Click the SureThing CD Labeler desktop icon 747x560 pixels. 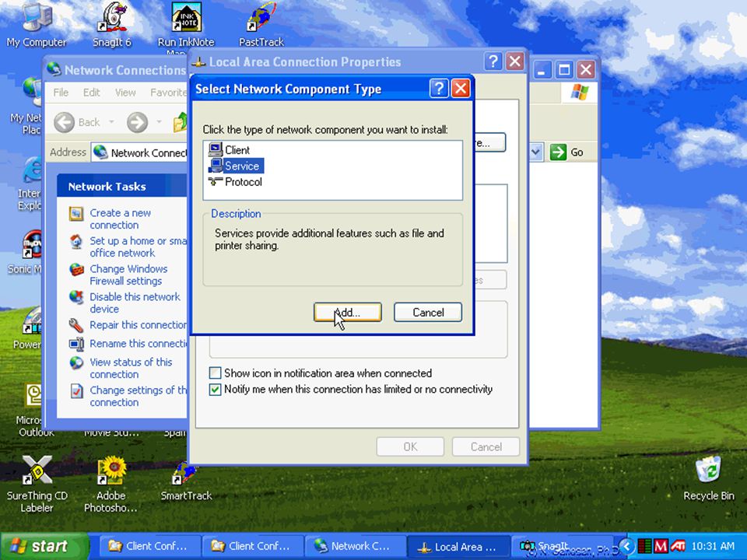point(37,484)
